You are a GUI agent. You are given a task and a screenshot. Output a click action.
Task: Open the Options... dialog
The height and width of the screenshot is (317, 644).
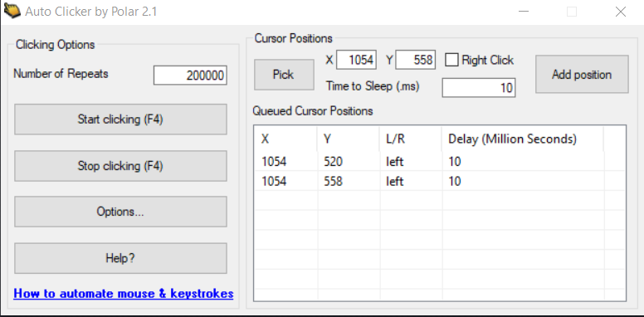[120, 212]
